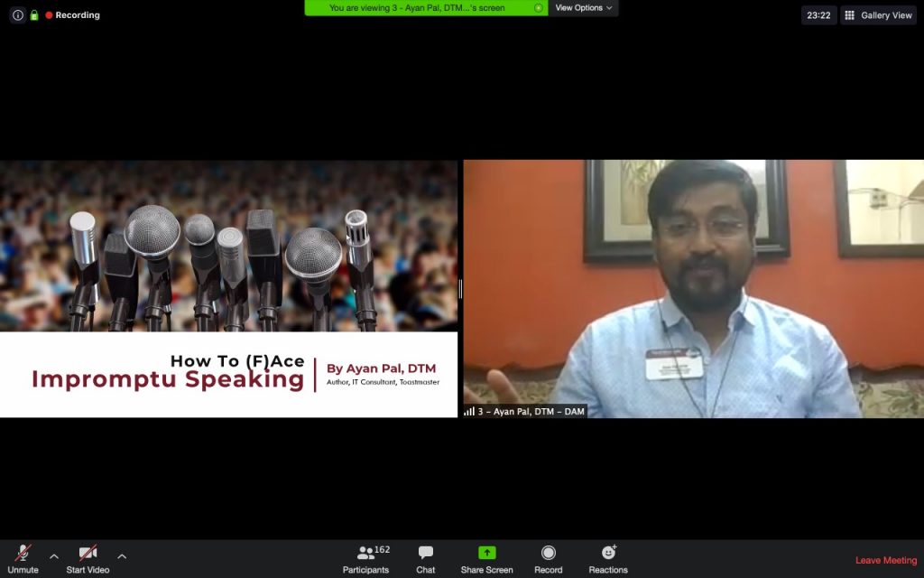Click the Record button in the toolbar
Screen dimensions: 924x578
[548, 559]
